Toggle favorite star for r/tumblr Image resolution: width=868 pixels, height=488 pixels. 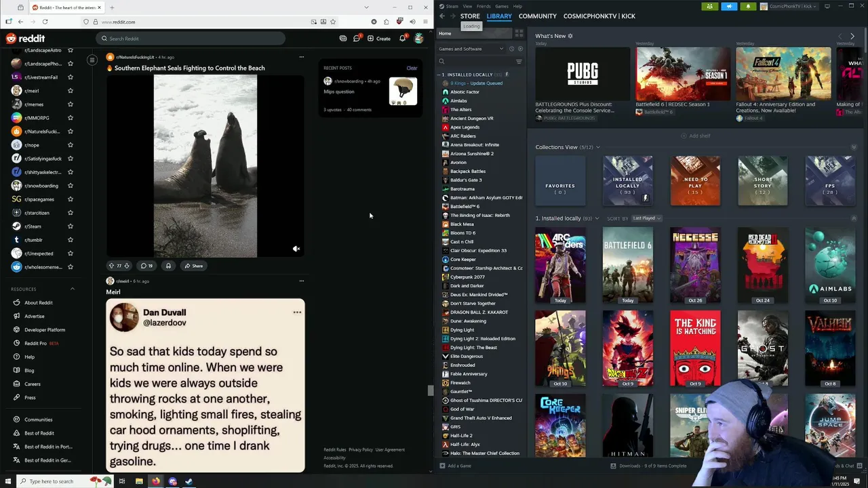[70, 240]
